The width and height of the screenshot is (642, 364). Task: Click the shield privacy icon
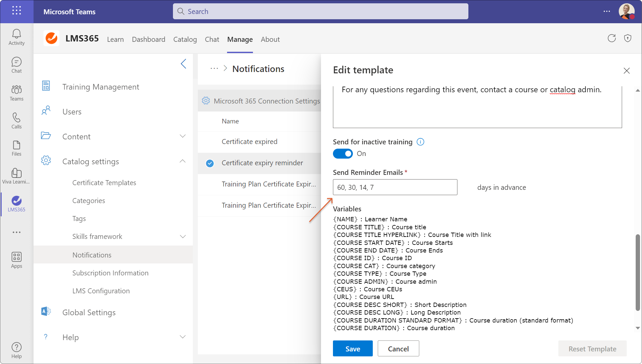click(x=627, y=38)
